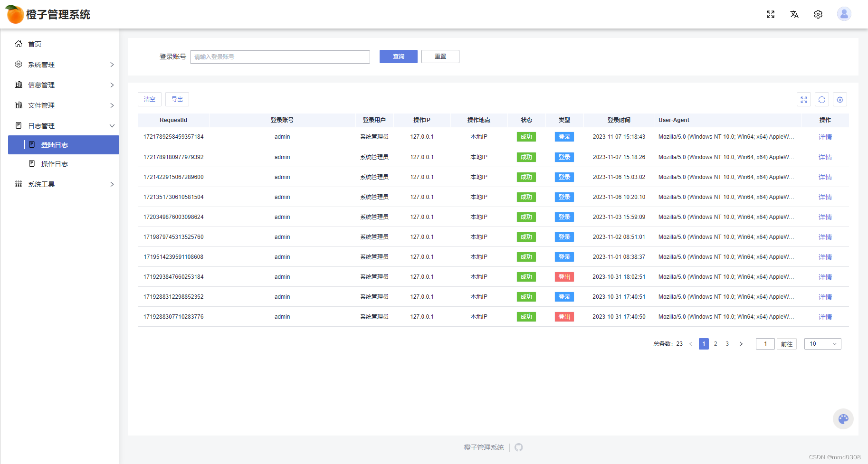The width and height of the screenshot is (868, 464).
Task: Expand the 信息管理 menu
Action: (x=112, y=85)
